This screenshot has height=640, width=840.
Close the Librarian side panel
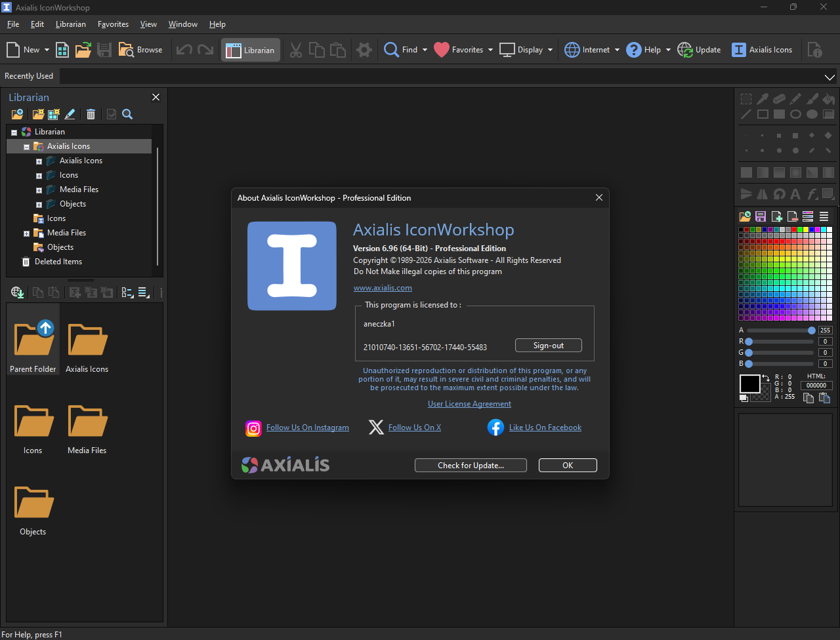pos(156,97)
